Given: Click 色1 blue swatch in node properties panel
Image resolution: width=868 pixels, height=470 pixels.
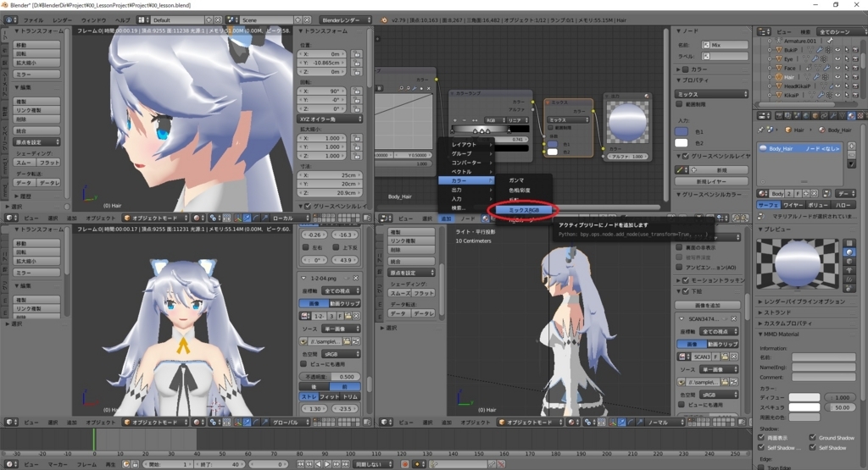Looking at the screenshot, I should 682,131.
